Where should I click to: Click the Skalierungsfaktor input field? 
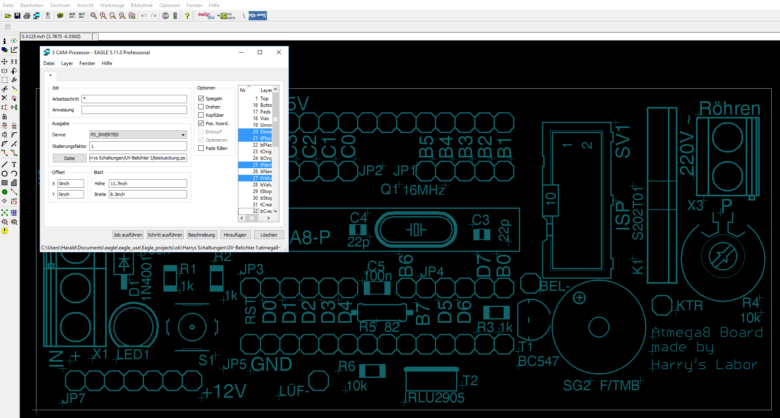pos(137,146)
